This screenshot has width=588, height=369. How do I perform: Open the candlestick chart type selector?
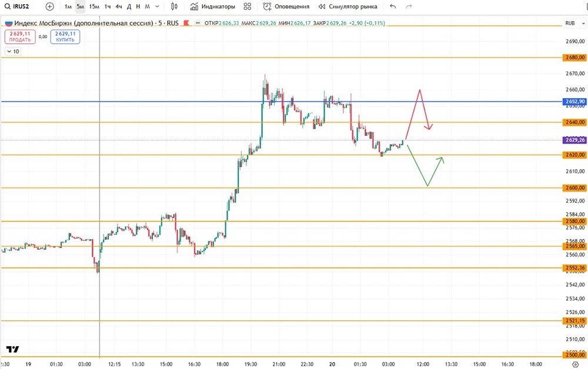(x=175, y=6)
